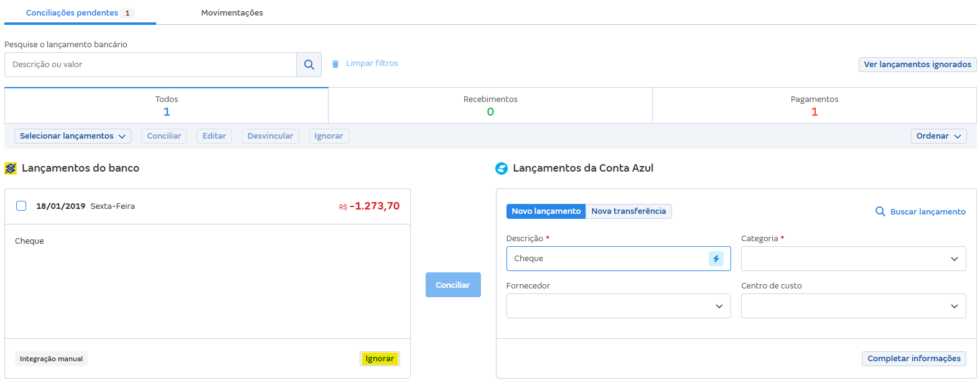Switch to Nova transferência mode
The width and height of the screenshot is (980, 383).
pos(628,211)
